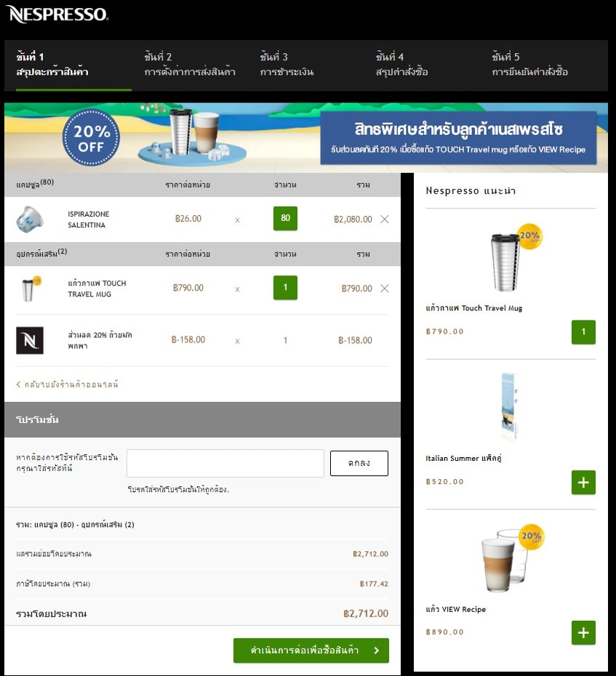Select step 2 delivery settings tab
Viewport: 616px width, 676px height.
point(190,65)
